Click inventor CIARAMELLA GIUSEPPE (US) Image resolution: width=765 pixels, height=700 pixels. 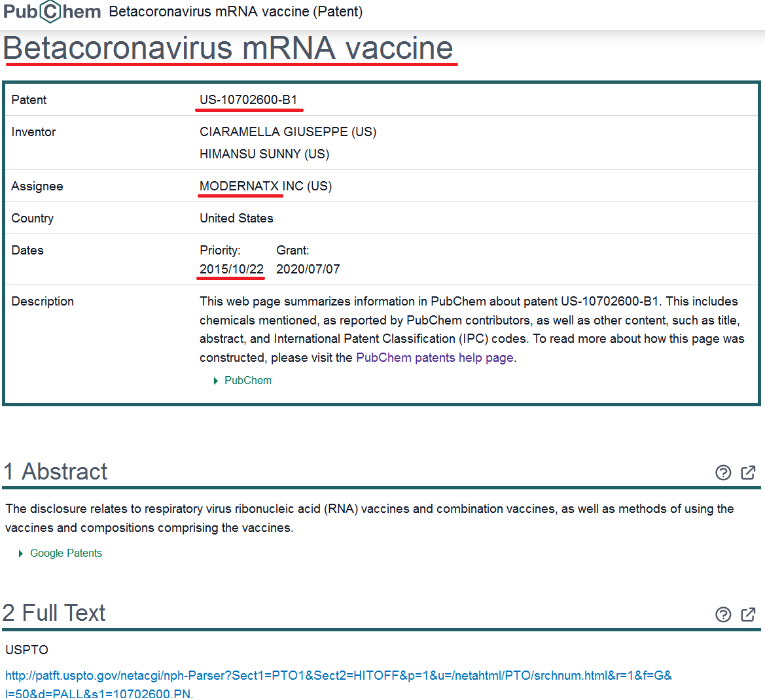[288, 132]
